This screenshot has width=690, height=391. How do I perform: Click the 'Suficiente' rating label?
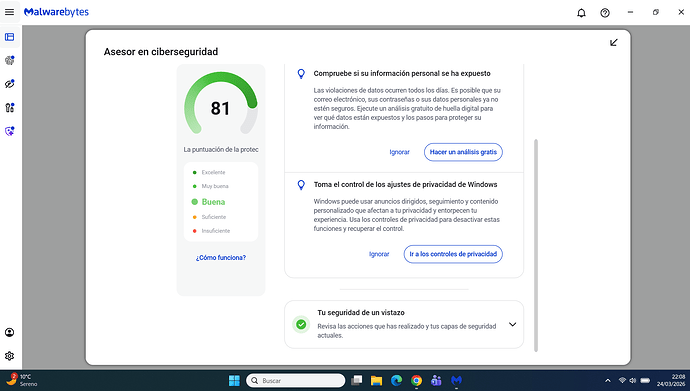214,217
